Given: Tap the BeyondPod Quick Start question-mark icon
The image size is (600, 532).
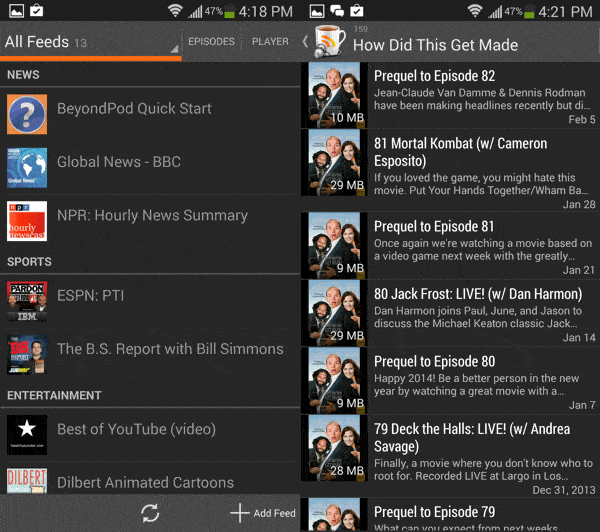Looking at the screenshot, I should [27, 114].
